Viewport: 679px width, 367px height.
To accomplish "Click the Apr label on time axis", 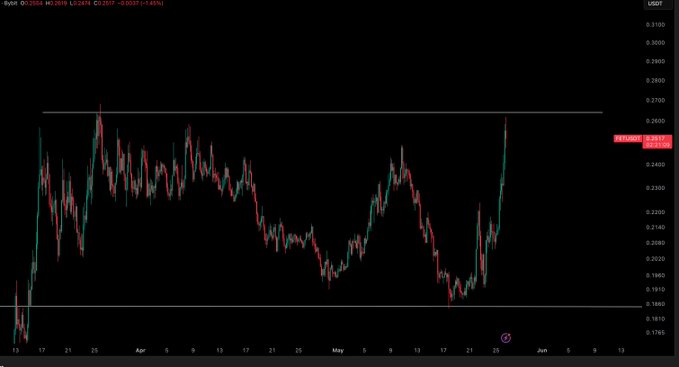I will 140,351.
